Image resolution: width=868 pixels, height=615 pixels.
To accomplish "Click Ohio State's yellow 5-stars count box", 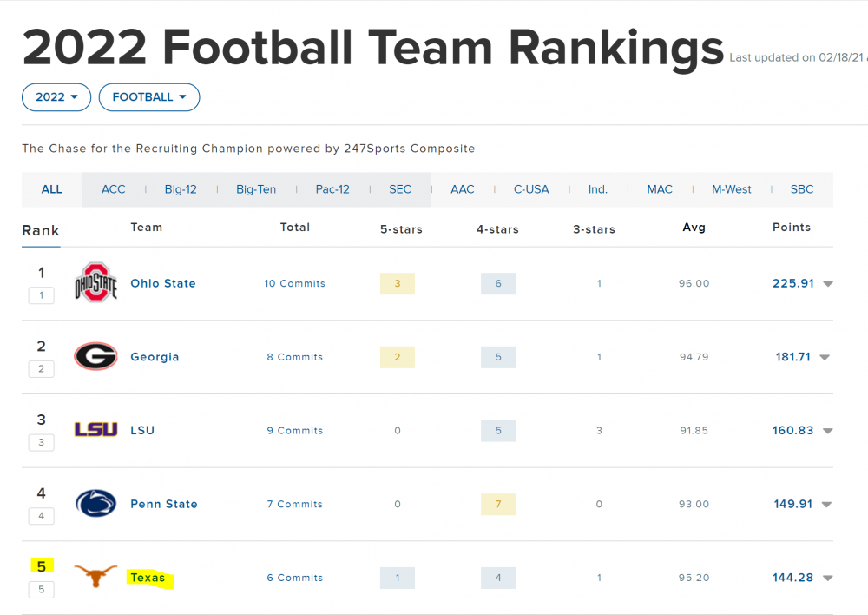I will 398,284.
